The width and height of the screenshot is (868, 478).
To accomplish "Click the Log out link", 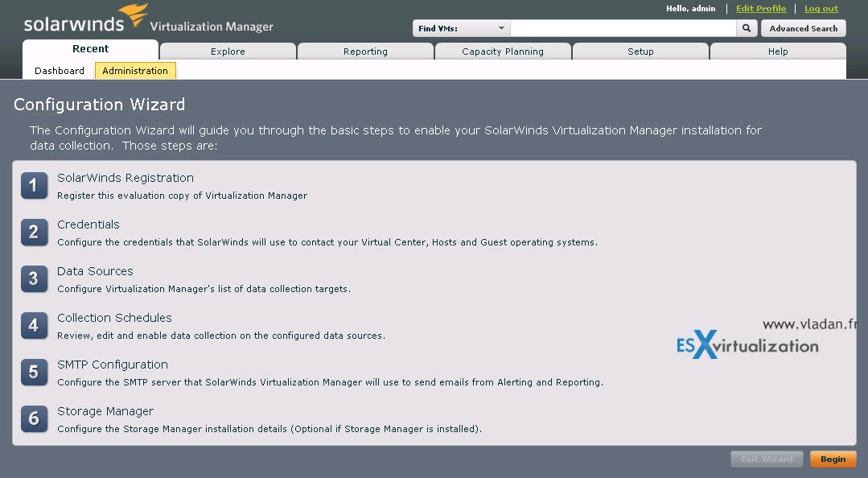I will (821, 8).
